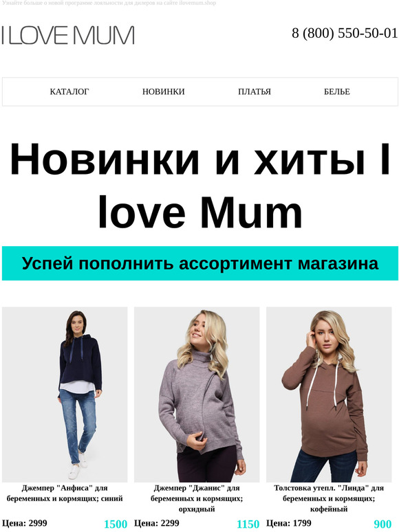Screen dimensions: 399x532
Task: Click the turquoise 'Успей пополнить ассортимент магазина' banner
Action: click(x=200, y=263)
